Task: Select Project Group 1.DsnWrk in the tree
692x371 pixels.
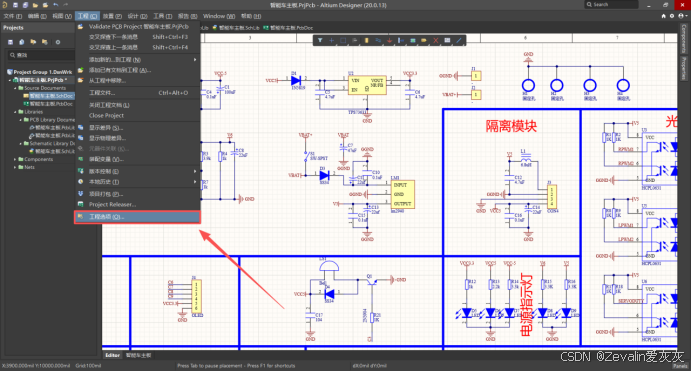Action: (x=39, y=72)
